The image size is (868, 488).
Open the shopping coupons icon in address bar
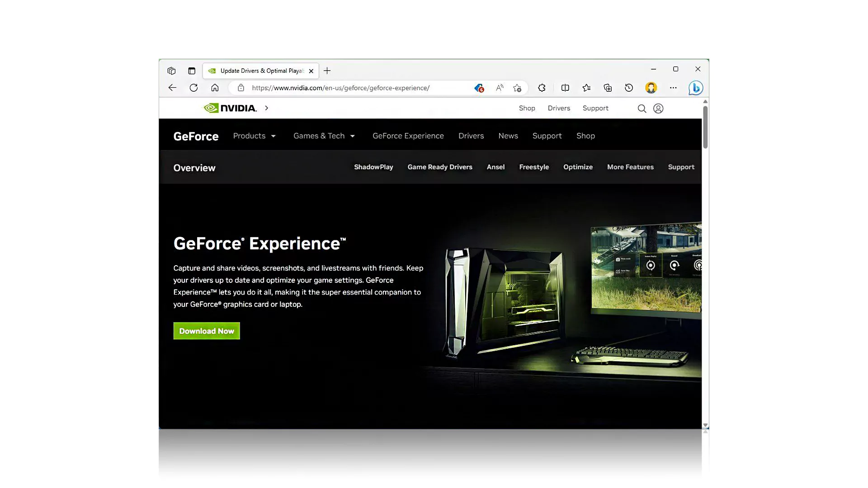(479, 88)
